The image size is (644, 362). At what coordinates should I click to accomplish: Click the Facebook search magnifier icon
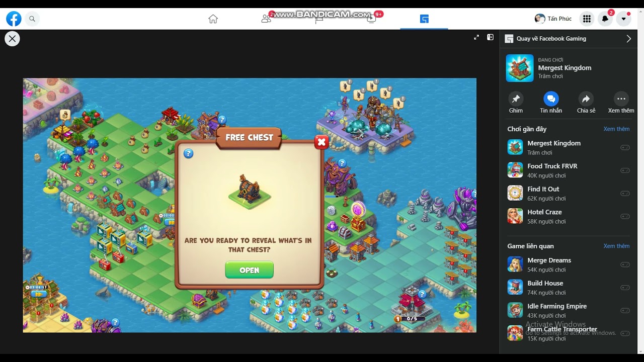[x=32, y=19]
